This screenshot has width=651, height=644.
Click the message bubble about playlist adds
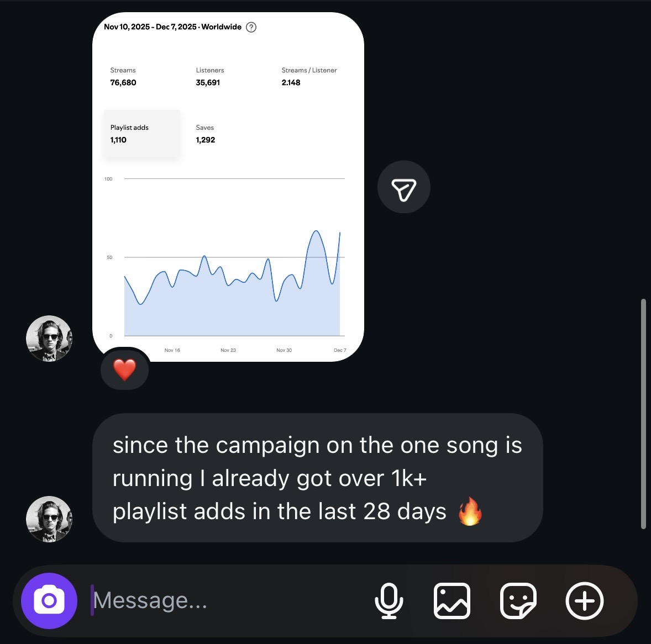[318, 478]
